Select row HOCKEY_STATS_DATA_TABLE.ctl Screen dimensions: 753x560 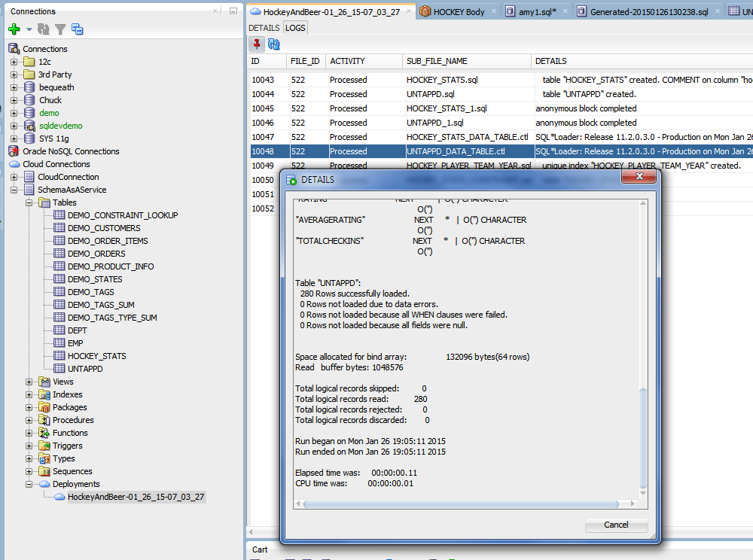pyautogui.click(x=501, y=137)
